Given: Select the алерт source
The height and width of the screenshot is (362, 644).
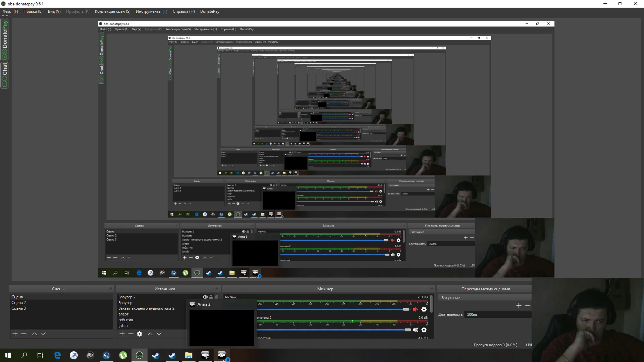Looking at the screenshot, I should pyautogui.click(x=123, y=314).
